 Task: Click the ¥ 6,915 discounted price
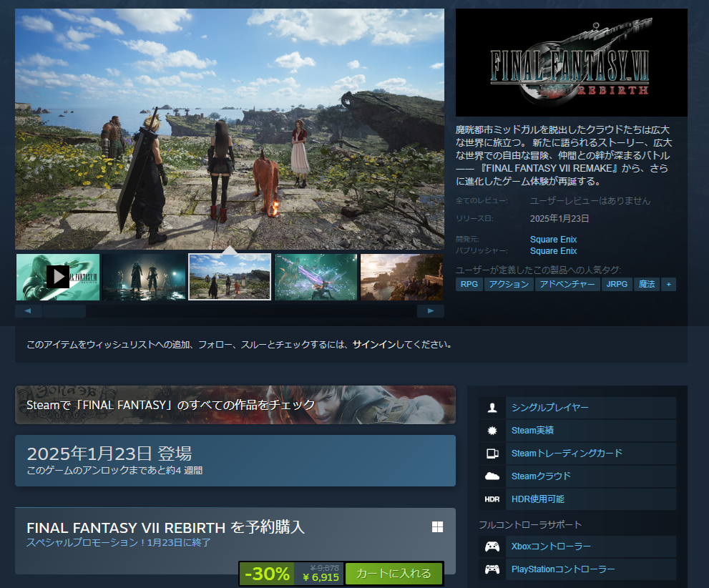321,577
